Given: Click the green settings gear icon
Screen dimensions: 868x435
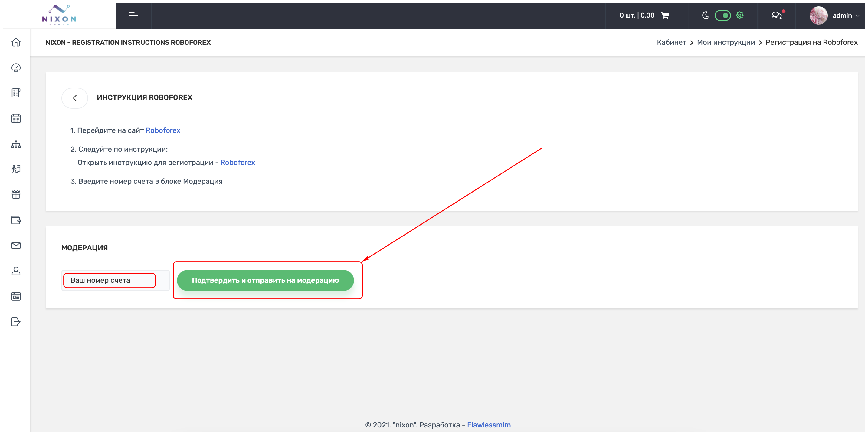Looking at the screenshot, I should pos(740,15).
